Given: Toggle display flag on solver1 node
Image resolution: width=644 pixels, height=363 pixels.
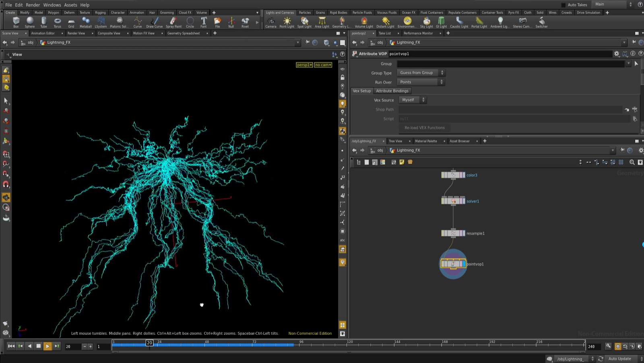Looking at the screenshot, I should point(463,201).
